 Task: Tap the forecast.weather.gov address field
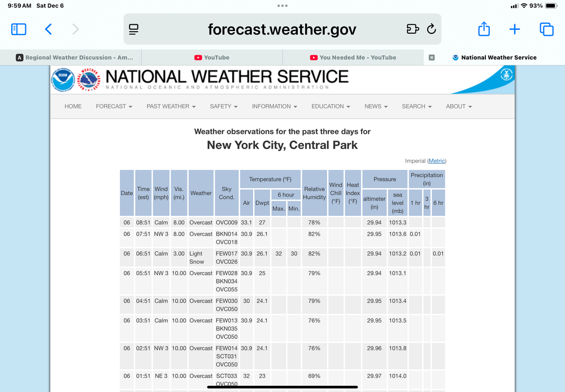282,29
